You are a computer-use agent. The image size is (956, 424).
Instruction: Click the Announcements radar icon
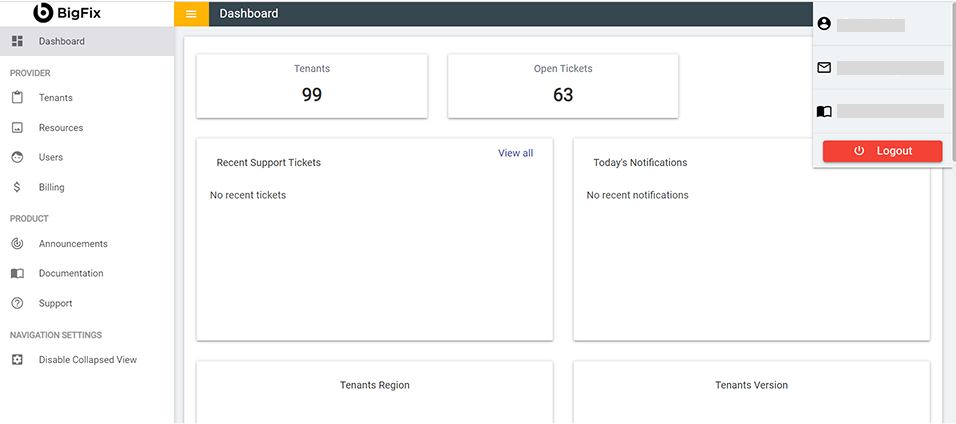[17, 243]
